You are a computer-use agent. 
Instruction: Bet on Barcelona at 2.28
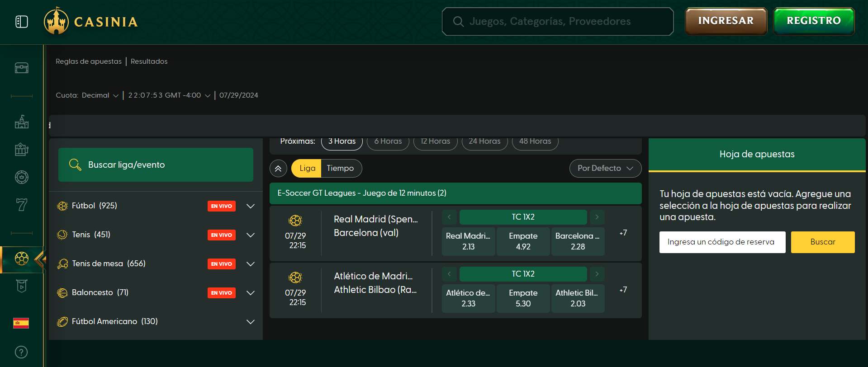click(578, 241)
